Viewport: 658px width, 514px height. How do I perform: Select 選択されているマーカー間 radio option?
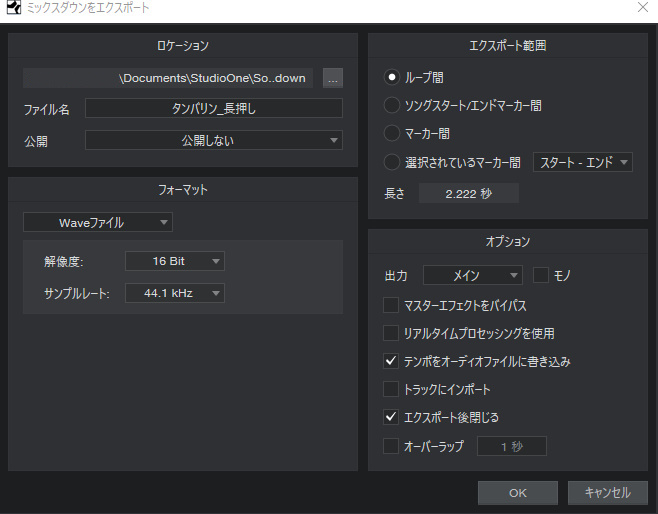pos(392,162)
